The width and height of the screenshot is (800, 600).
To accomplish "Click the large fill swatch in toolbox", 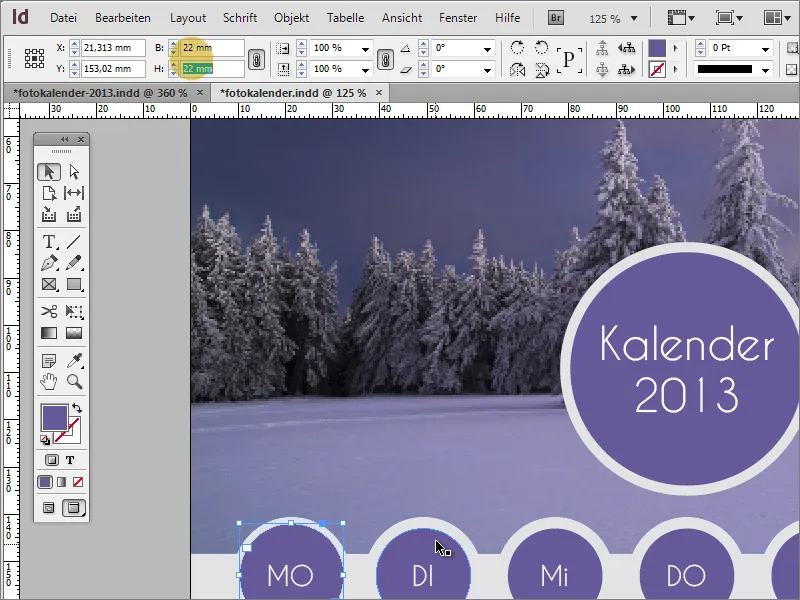I will coord(54,418).
